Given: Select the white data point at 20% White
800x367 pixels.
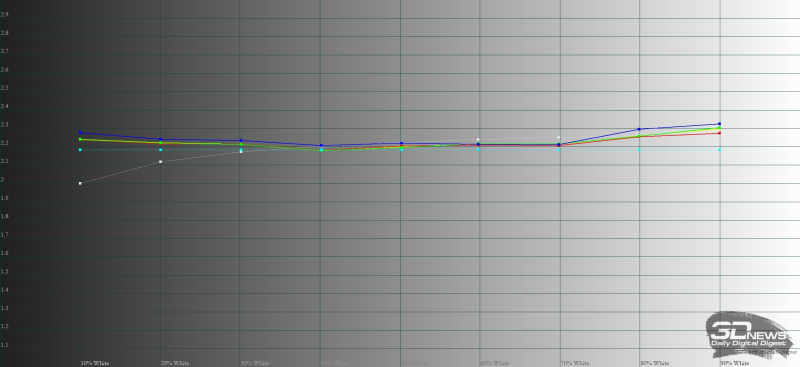Looking at the screenshot, I should (x=161, y=162).
